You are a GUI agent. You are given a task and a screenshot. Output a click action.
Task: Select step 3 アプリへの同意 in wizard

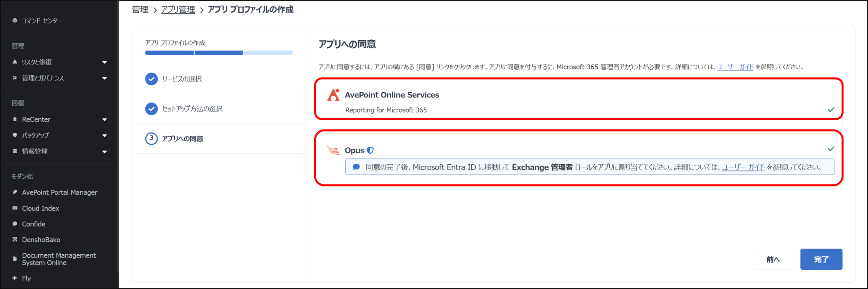(182, 139)
